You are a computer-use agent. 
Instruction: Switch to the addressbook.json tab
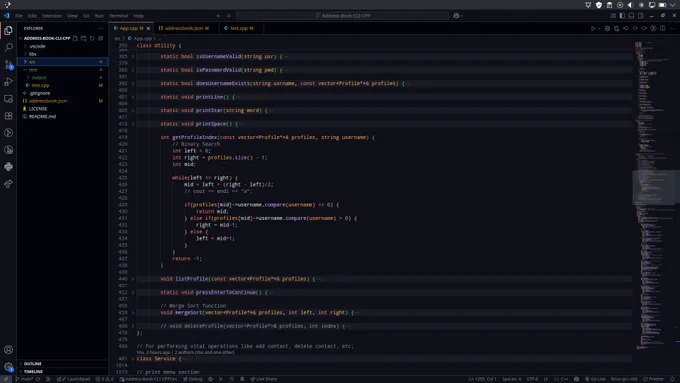[x=184, y=28]
